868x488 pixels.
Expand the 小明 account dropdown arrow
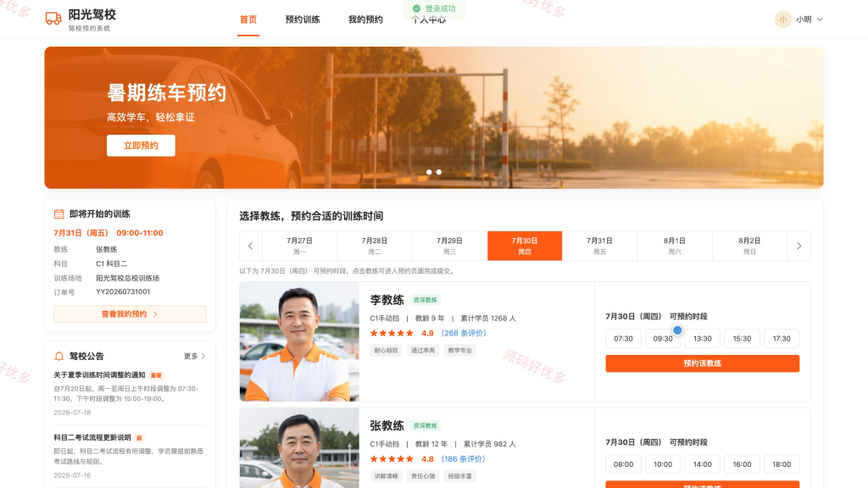pos(820,19)
